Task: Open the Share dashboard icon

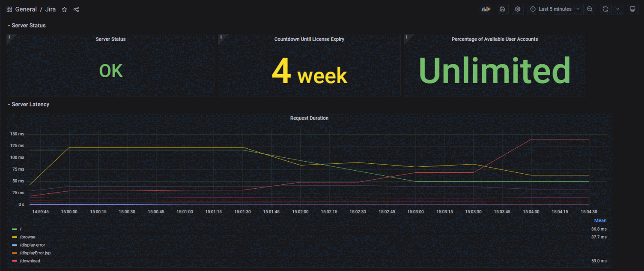Action: 76,9
